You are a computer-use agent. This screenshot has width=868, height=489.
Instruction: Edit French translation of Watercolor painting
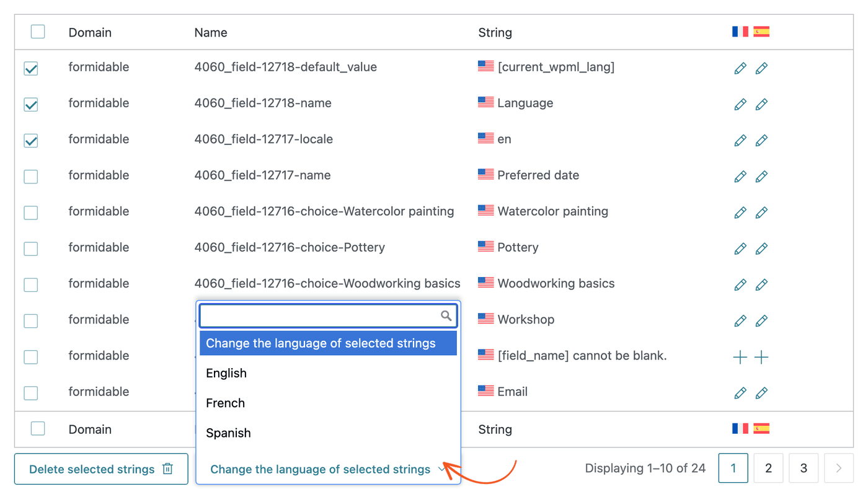click(740, 212)
